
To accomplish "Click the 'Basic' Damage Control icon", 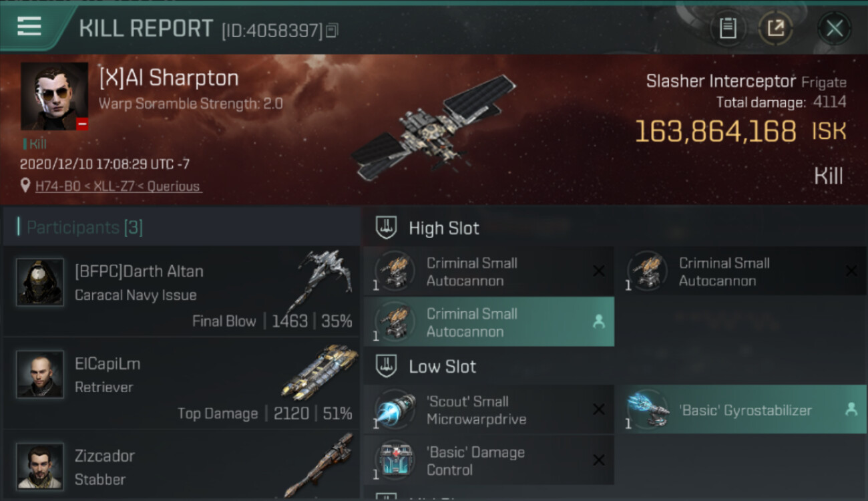I will click(395, 460).
